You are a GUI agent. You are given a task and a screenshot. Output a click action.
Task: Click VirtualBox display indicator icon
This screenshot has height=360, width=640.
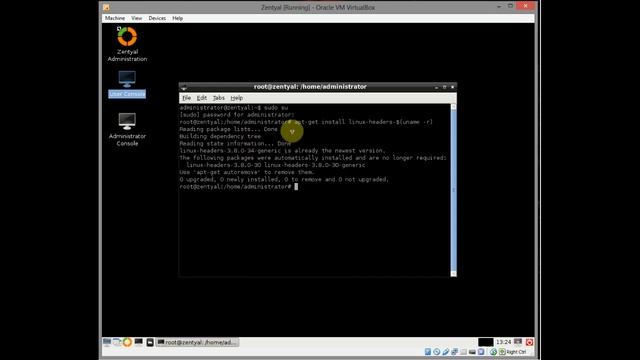click(x=472, y=352)
